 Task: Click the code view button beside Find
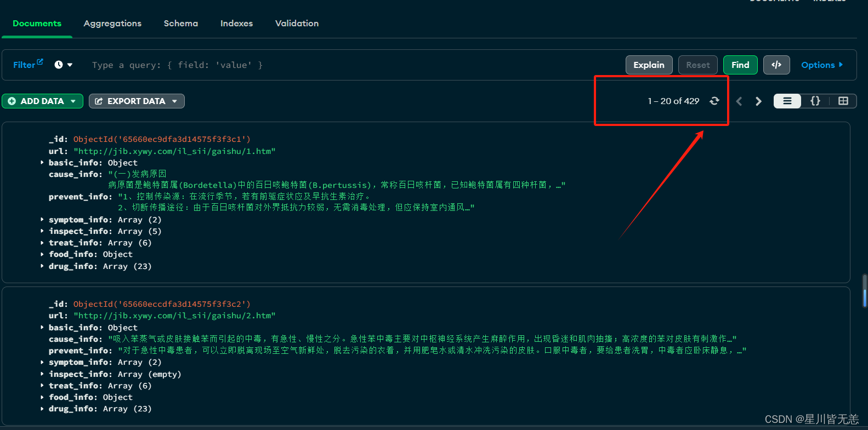pos(776,65)
